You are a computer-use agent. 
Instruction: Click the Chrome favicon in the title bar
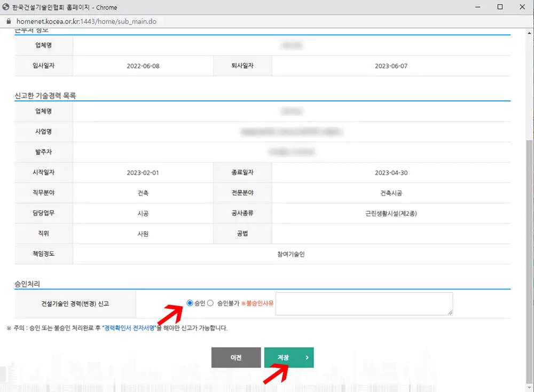7,7
